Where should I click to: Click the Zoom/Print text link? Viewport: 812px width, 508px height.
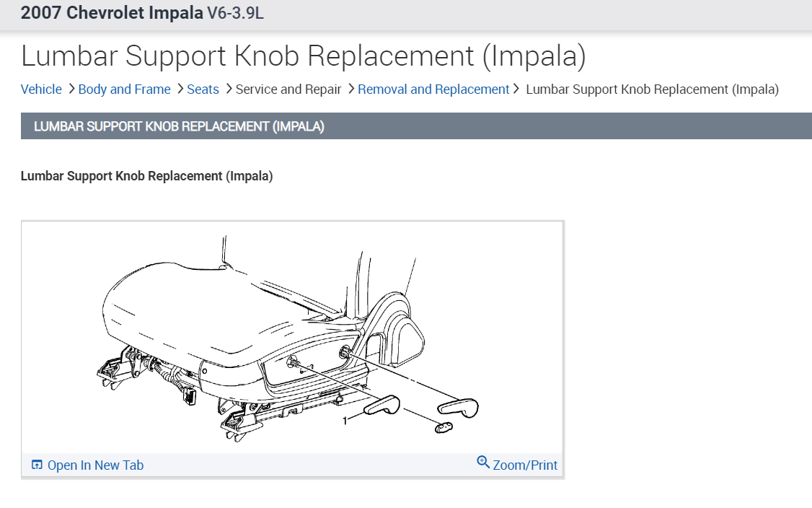(x=525, y=465)
